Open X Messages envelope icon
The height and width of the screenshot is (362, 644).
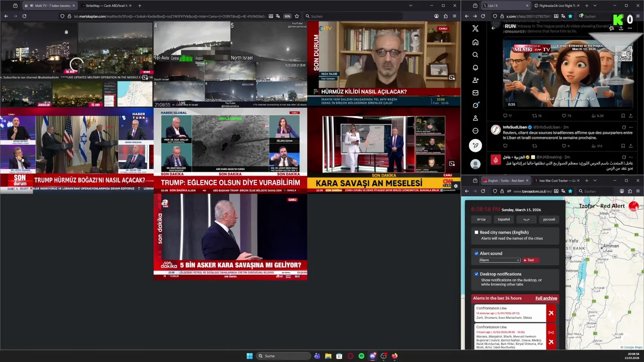pyautogui.click(x=475, y=93)
